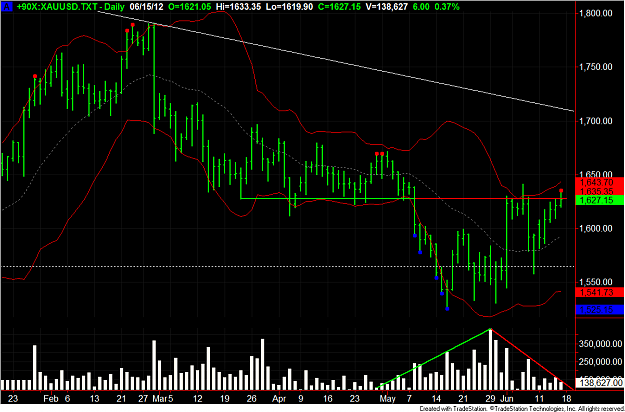Click the May label on the date axis
Viewport: 625px width, 412px height.
388,398
